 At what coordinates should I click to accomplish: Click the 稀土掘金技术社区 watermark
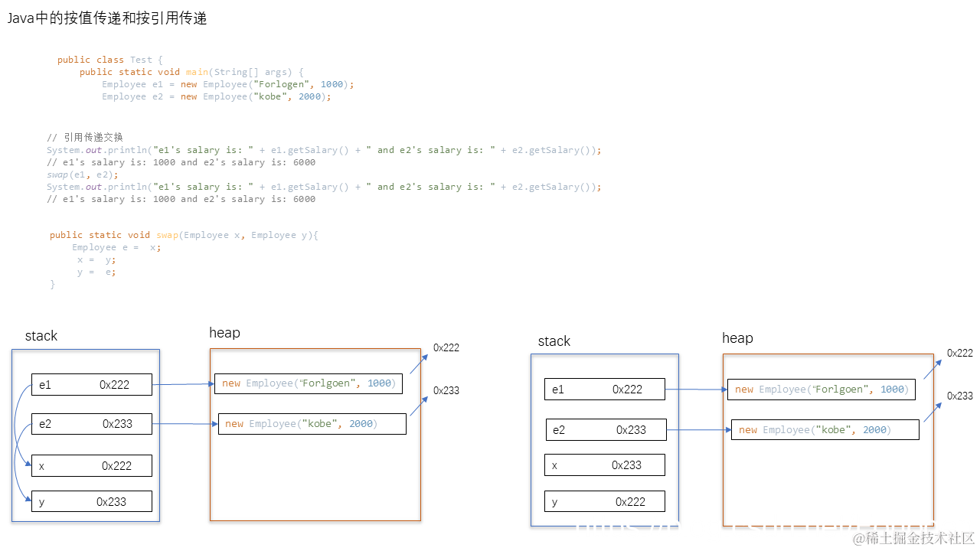point(914,538)
